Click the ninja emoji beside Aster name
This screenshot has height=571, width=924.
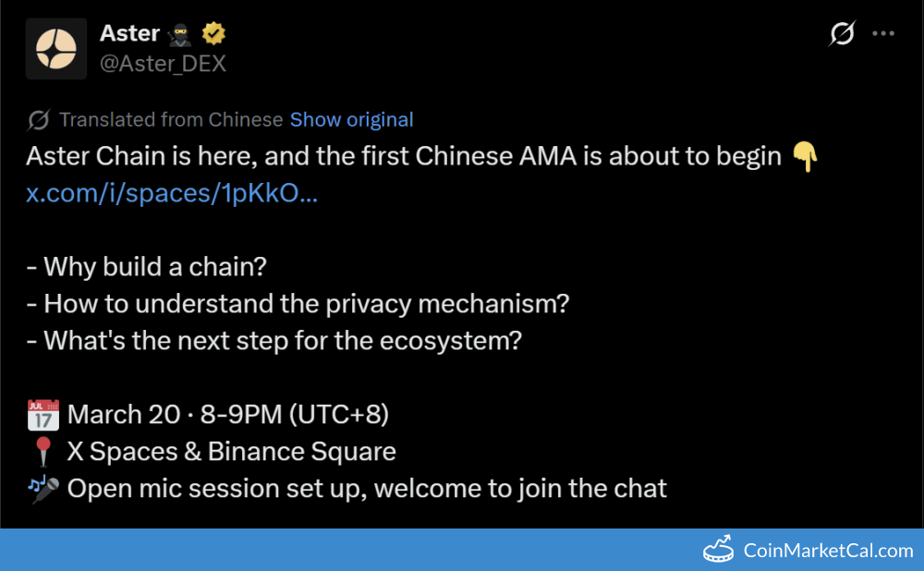point(180,34)
